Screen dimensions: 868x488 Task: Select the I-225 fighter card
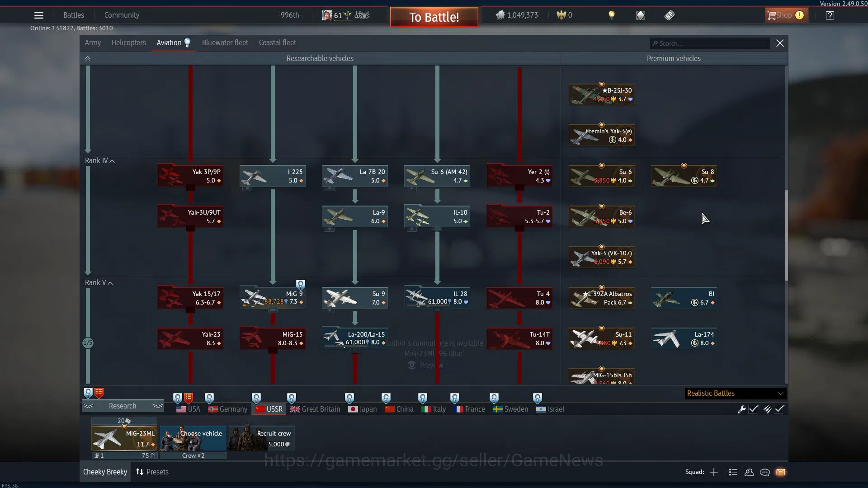click(x=273, y=176)
